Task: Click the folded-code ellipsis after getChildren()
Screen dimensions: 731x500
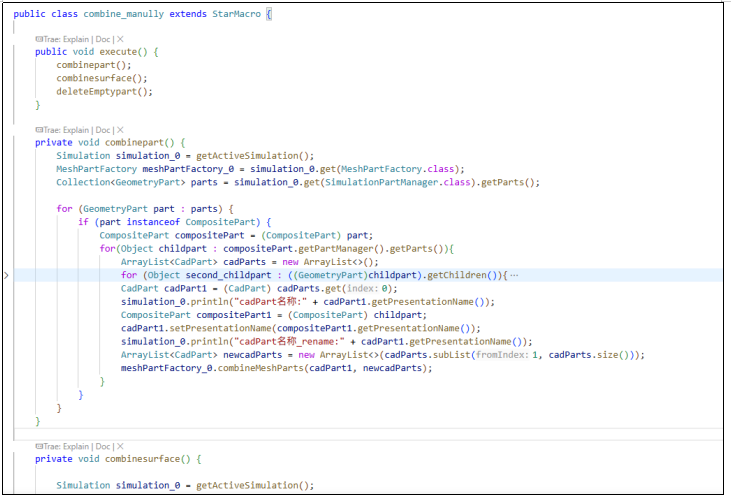Action: pos(514,275)
